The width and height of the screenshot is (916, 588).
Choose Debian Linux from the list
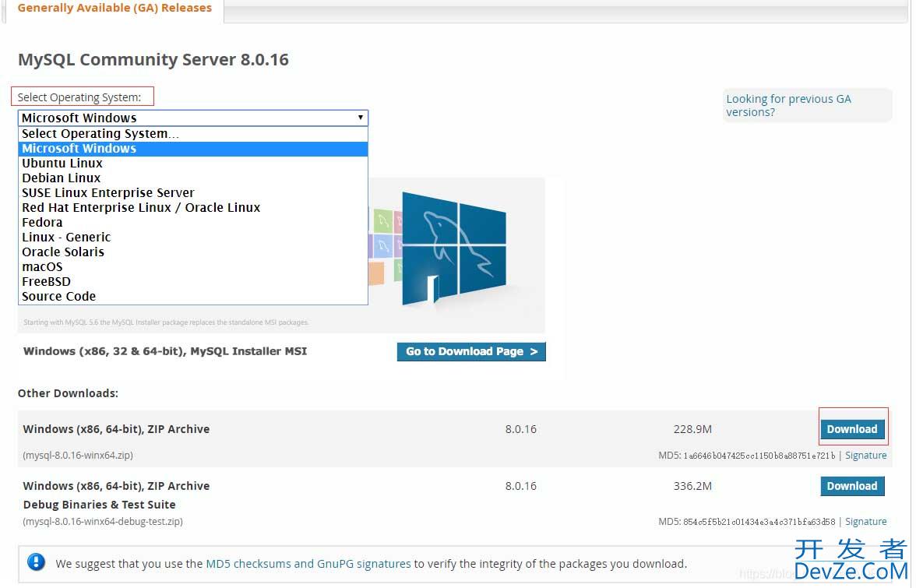[193, 178]
